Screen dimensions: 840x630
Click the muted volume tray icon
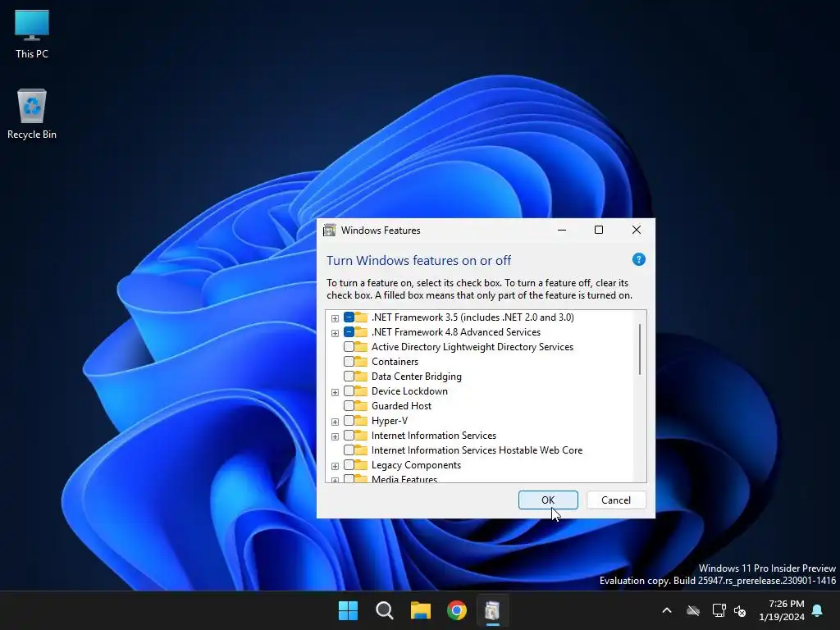(741, 610)
